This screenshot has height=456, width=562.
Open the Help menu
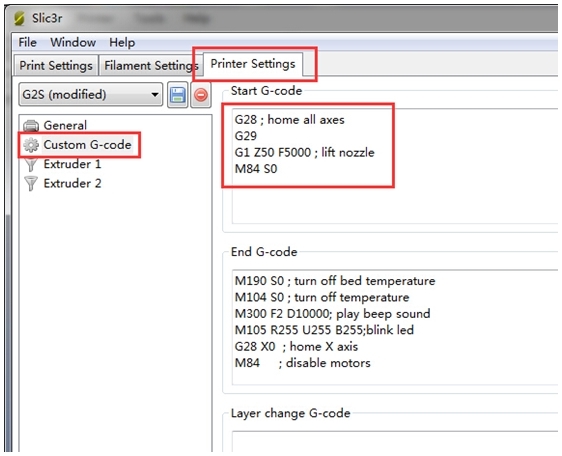(122, 43)
